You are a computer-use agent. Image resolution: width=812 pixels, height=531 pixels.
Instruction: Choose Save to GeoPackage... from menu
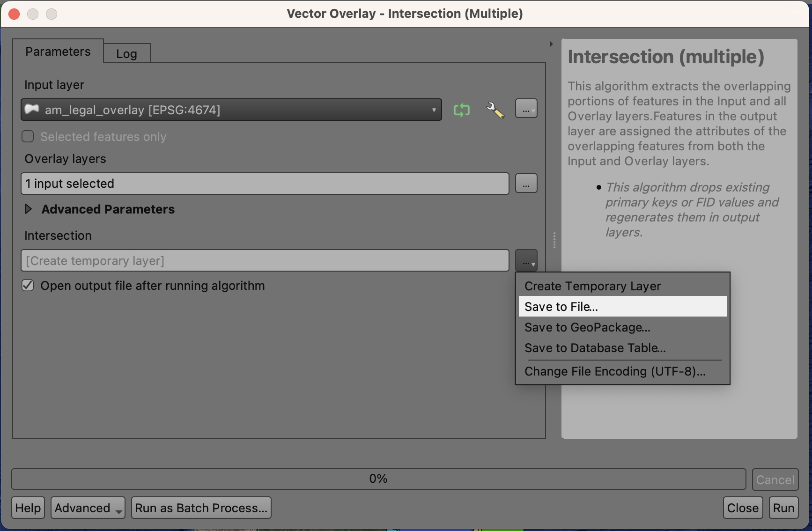point(587,327)
